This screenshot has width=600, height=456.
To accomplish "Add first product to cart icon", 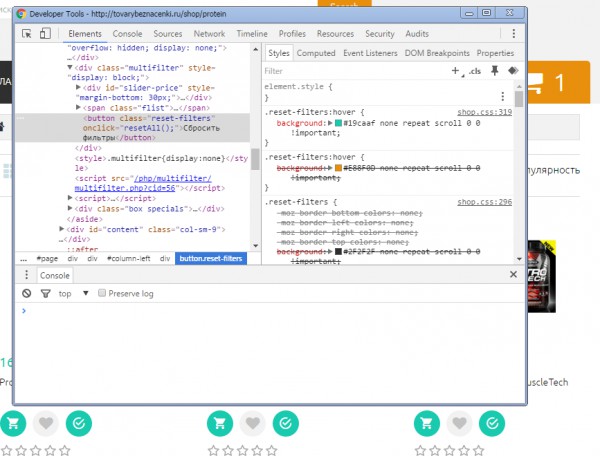I will 13,423.
